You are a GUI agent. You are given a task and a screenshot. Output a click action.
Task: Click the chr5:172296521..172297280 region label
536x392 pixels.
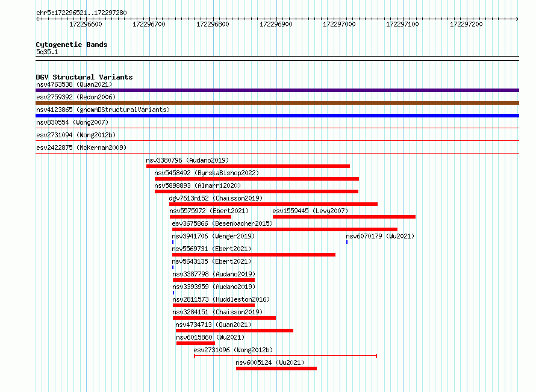tap(81, 13)
